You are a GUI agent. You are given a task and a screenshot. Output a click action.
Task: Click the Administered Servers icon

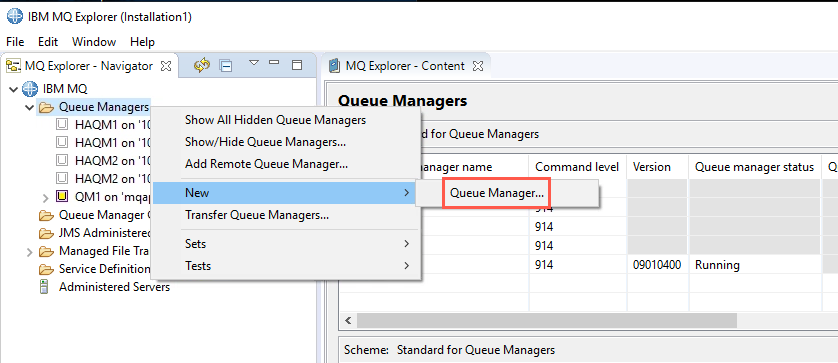click(x=45, y=287)
